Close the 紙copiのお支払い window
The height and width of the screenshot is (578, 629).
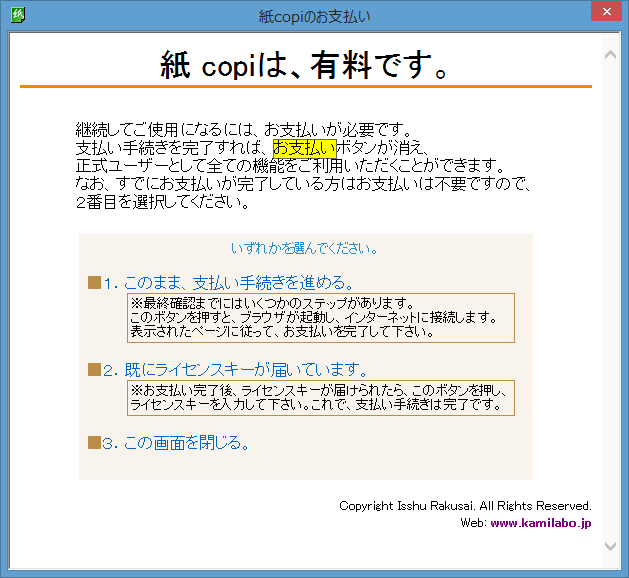tap(601, 13)
